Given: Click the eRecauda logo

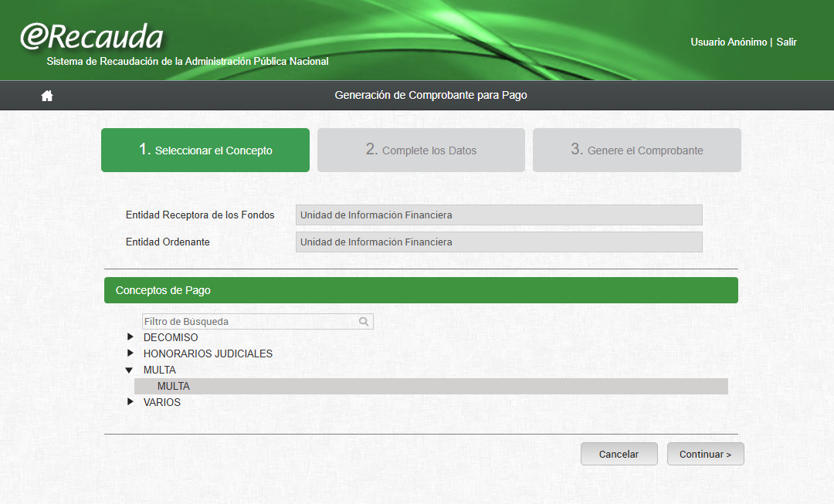Looking at the screenshot, I should (92, 37).
